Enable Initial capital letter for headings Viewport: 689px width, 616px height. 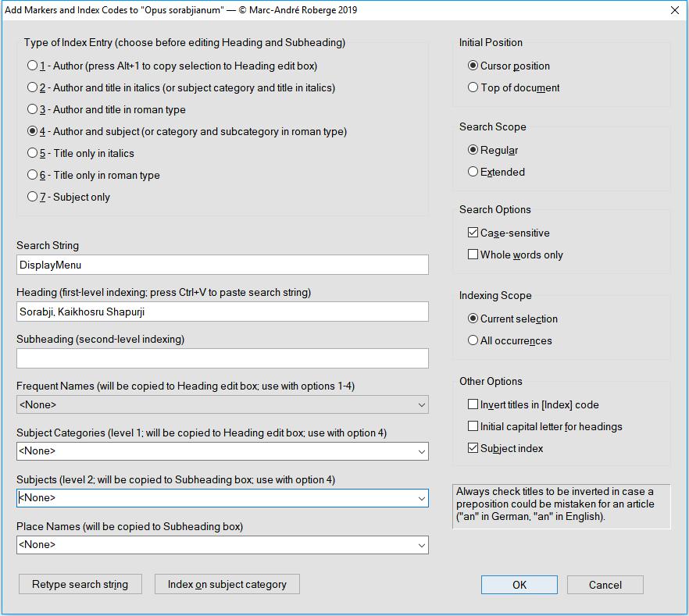473,427
